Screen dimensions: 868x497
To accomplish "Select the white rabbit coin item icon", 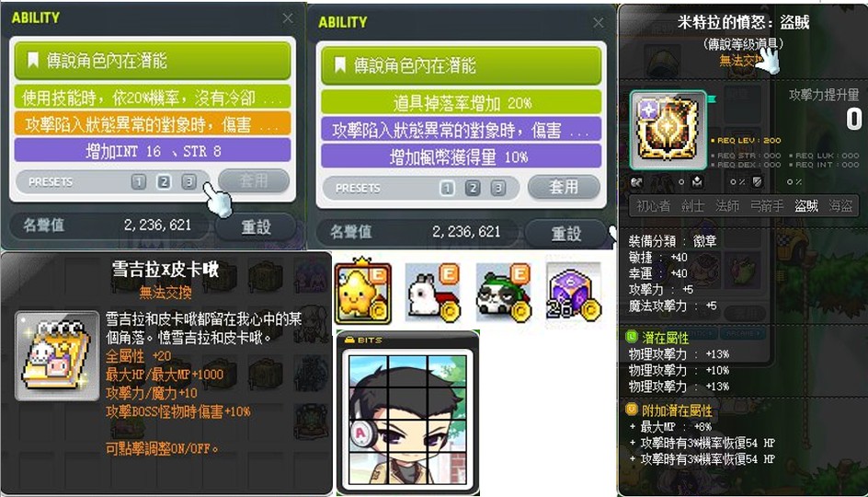I will pos(433,292).
